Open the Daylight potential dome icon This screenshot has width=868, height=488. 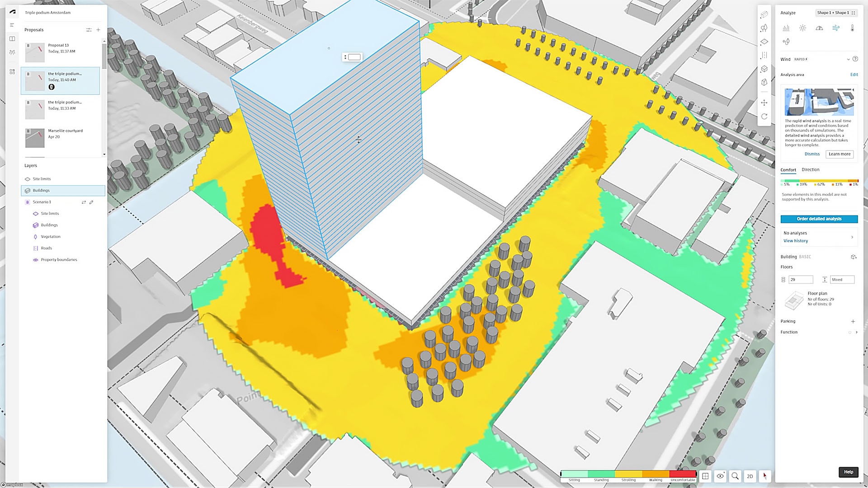(819, 28)
